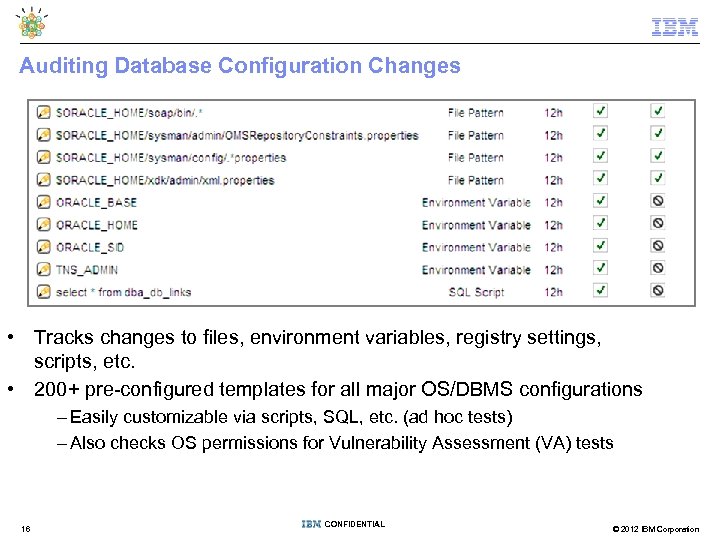
Task: Open the ORACLE_HOME environment variable entry
Action: tap(97, 225)
